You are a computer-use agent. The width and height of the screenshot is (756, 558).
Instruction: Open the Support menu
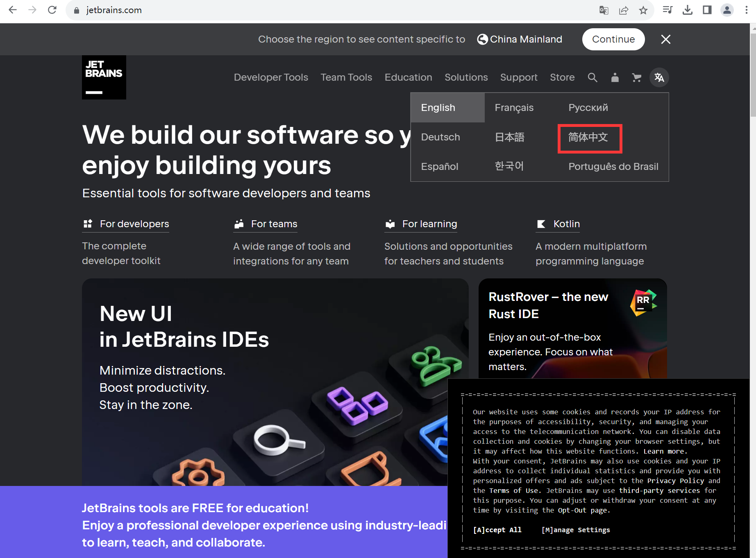click(519, 77)
